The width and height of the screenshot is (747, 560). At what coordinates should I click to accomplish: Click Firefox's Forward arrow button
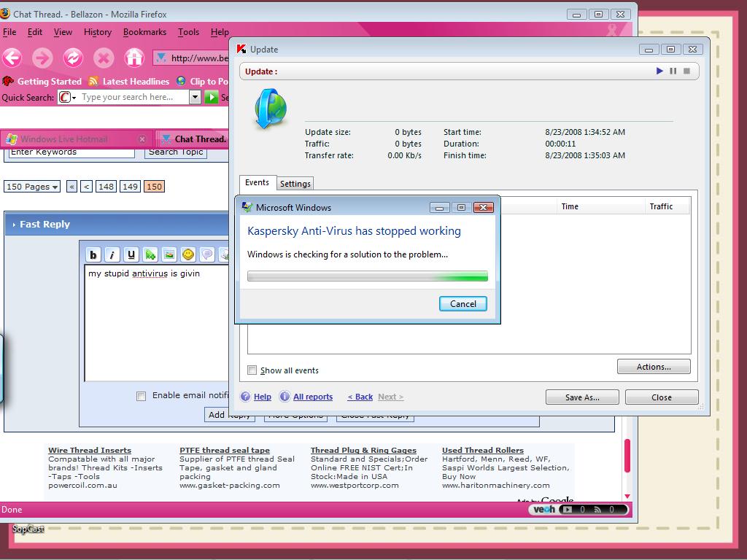[42, 58]
